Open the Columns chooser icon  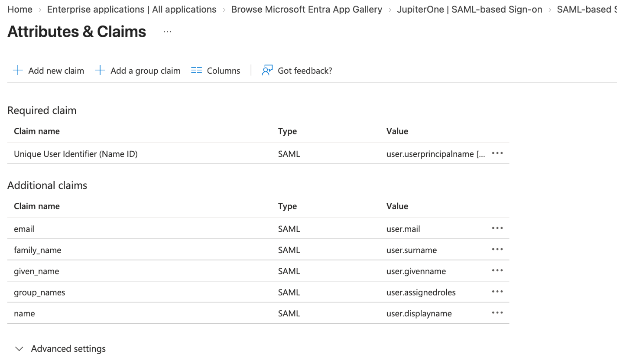(197, 70)
